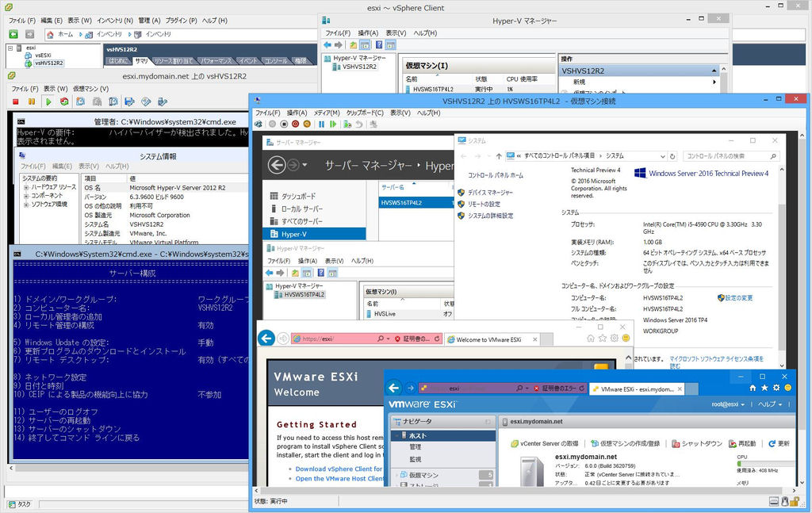Open プラグイン (P) menu in vSphere Client
This screenshot has height=513, width=812.
(181, 21)
